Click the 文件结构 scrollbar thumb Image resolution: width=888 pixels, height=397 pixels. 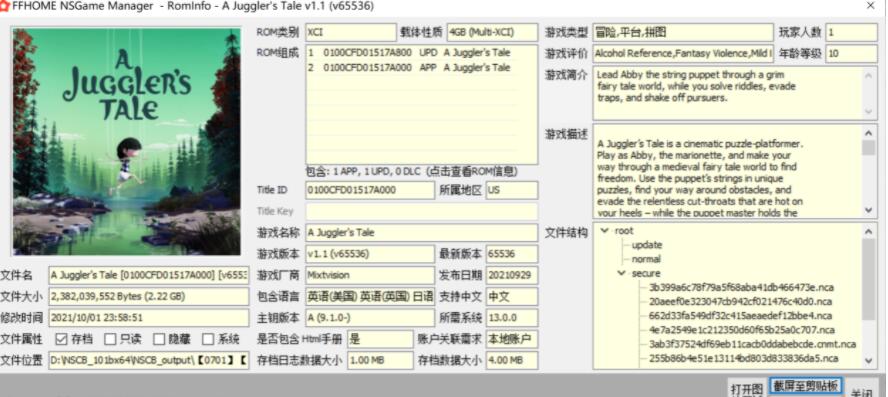[868, 279]
